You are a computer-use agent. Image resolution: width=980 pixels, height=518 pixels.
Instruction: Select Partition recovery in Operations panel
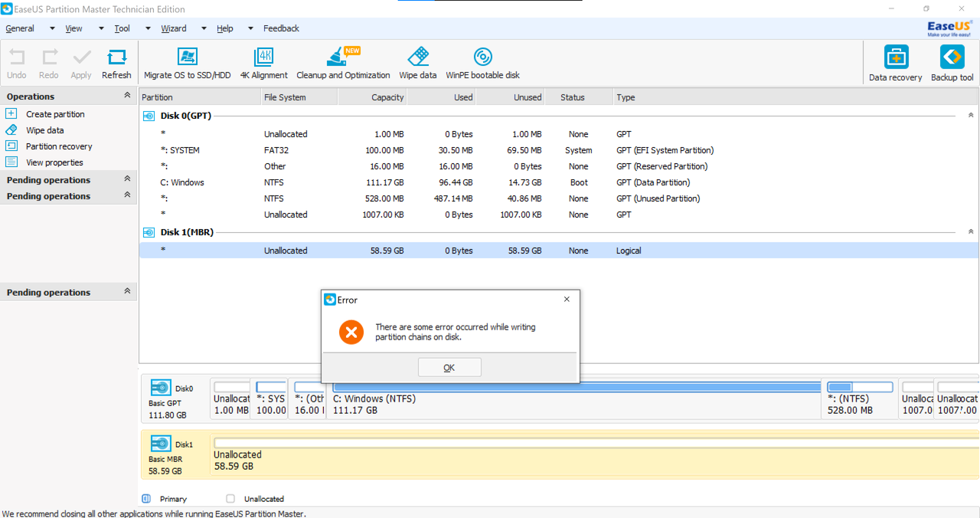tap(59, 146)
